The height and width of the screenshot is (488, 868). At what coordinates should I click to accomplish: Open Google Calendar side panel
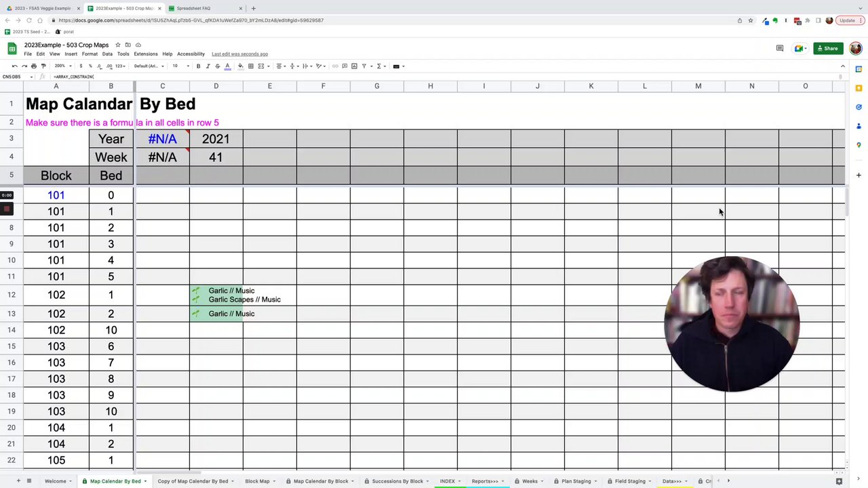[859, 69]
